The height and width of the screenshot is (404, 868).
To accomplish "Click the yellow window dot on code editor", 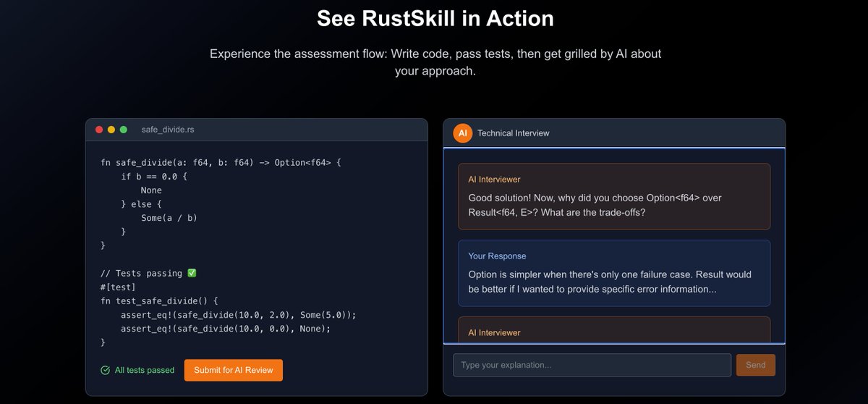I will [x=111, y=130].
